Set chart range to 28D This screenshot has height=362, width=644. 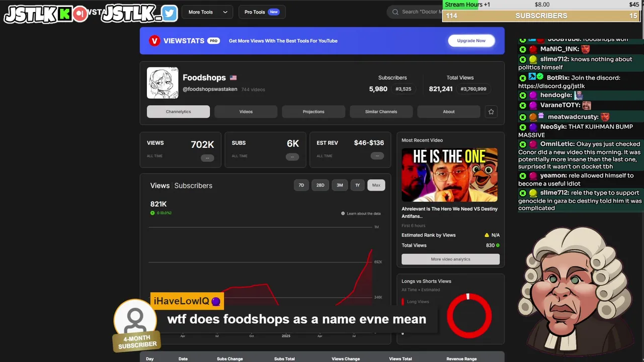click(x=320, y=185)
